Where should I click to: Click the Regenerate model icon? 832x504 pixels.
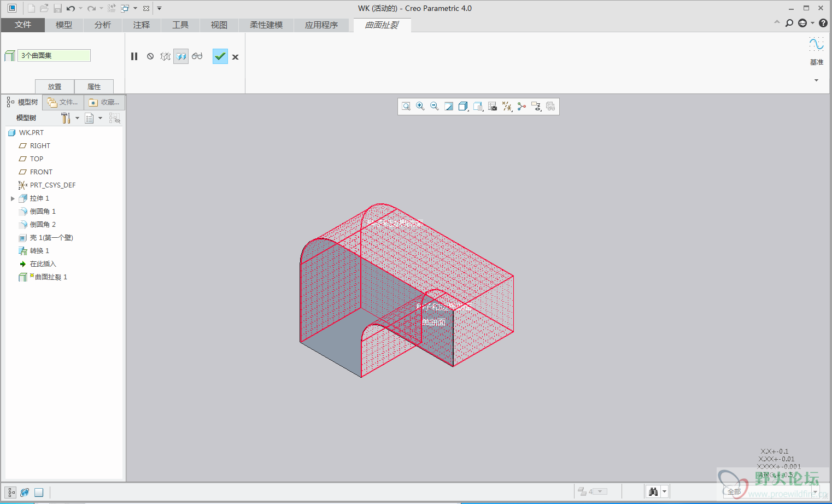pyautogui.click(x=112, y=8)
